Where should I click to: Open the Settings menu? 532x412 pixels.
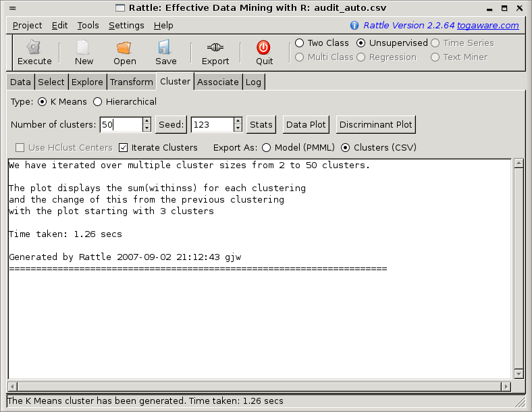click(126, 26)
